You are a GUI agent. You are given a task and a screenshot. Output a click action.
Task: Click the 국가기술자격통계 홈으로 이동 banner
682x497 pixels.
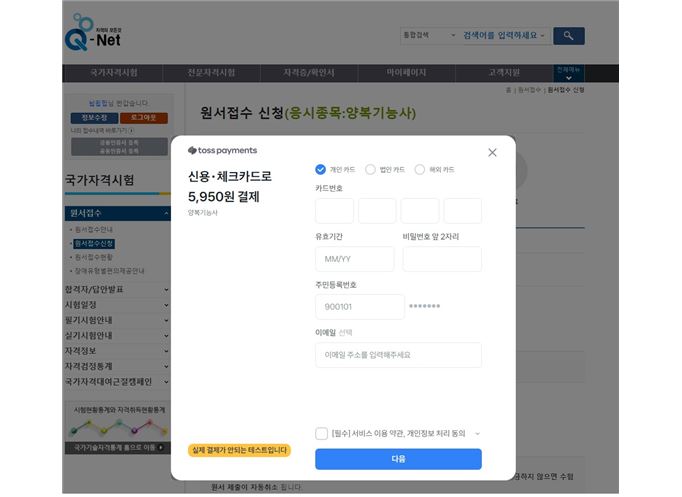click(x=117, y=447)
